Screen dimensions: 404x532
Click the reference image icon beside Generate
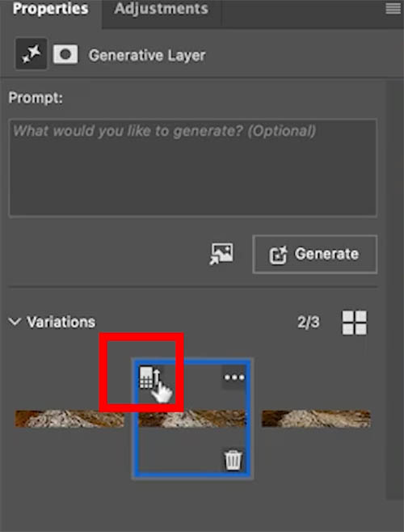point(221,254)
